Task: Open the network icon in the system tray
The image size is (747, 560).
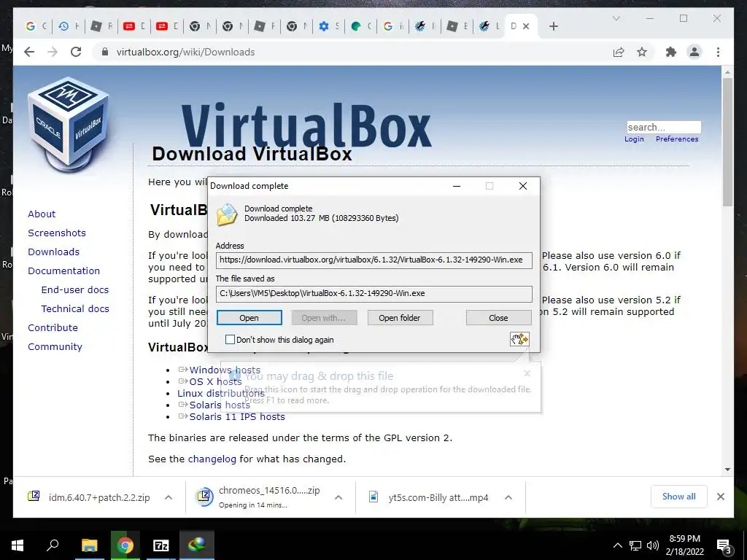Action: (x=635, y=545)
